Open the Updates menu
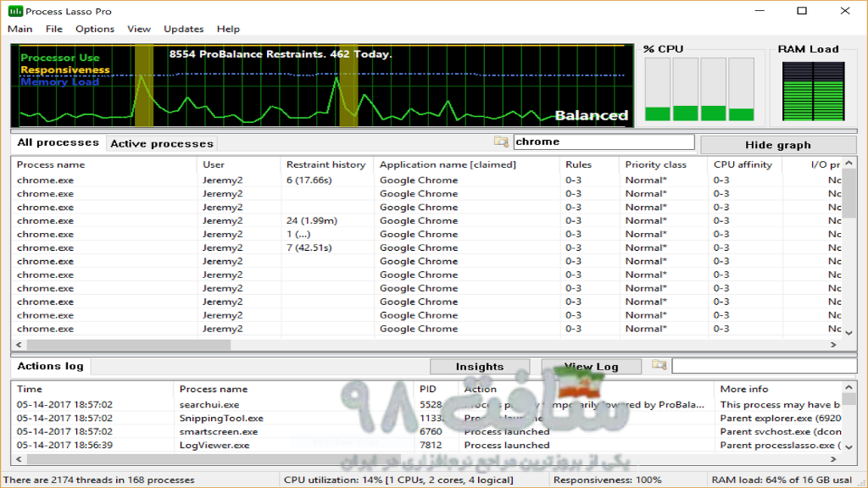Screen dimensions: 868x488 coord(183,29)
